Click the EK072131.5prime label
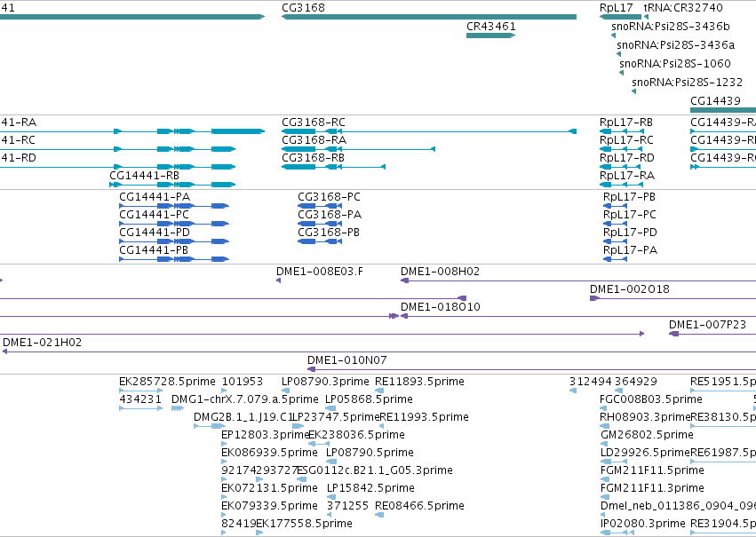The image size is (756, 537). [269, 488]
